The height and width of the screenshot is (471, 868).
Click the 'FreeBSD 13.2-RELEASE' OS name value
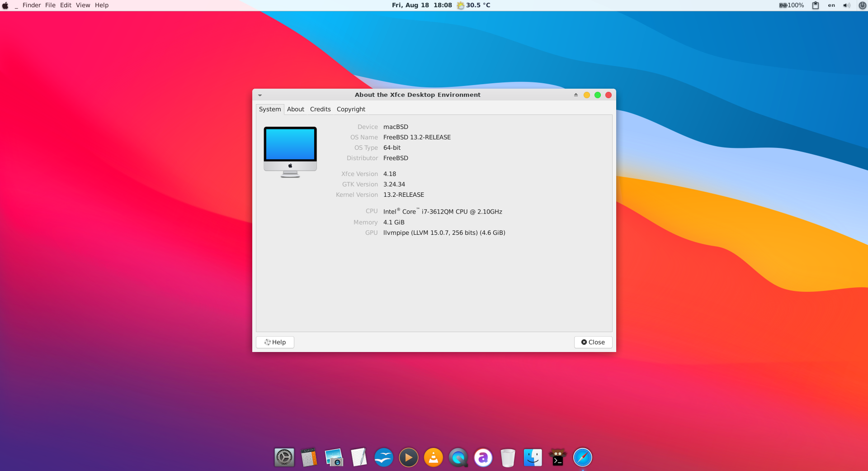click(417, 137)
